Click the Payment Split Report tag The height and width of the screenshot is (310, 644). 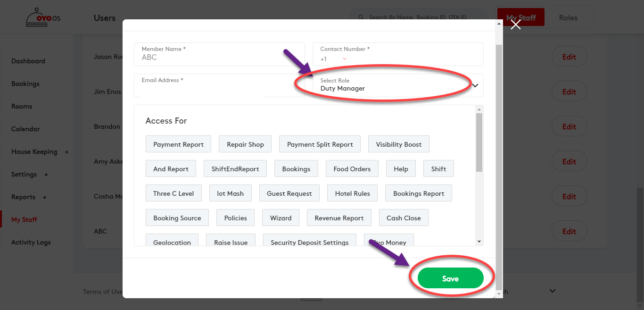point(320,144)
